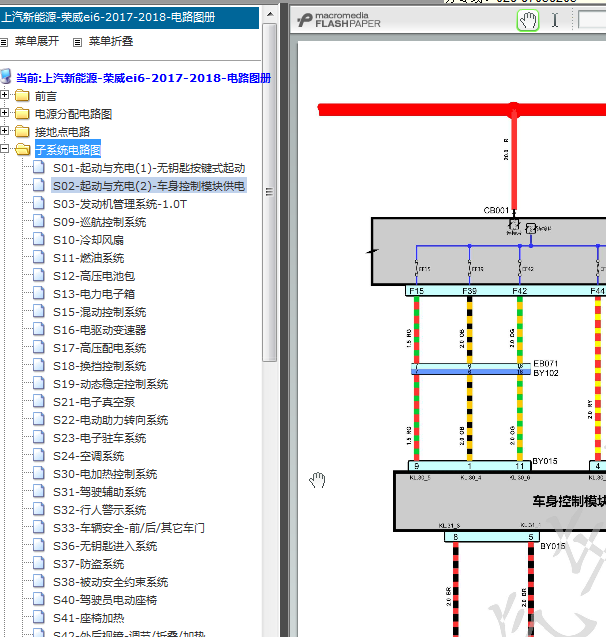Screen dimensions: 606x637
Task: Click the page icon for S10-冷却风扇
Action: coord(39,239)
